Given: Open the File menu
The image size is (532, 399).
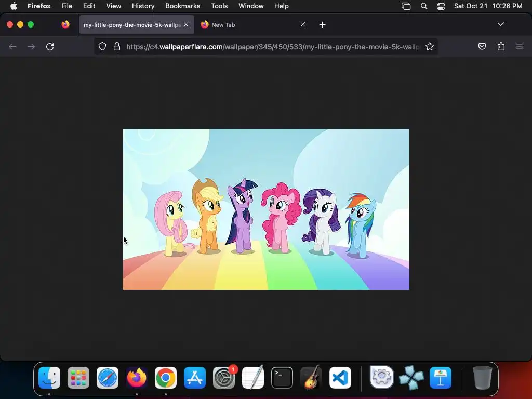Looking at the screenshot, I should pyautogui.click(x=67, y=6).
